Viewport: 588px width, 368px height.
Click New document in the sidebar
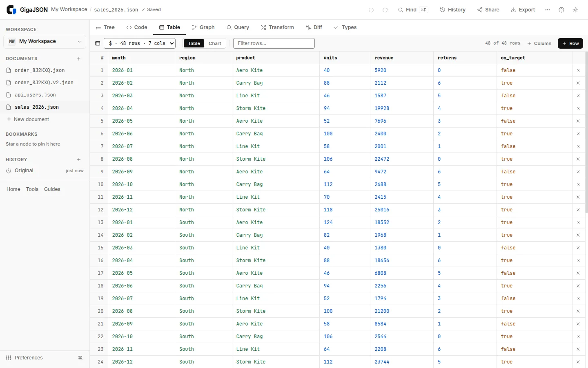28,119
